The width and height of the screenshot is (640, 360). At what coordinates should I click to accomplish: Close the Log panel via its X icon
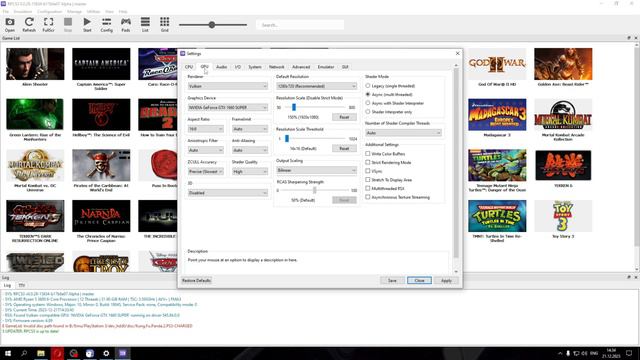pos(636,277)
